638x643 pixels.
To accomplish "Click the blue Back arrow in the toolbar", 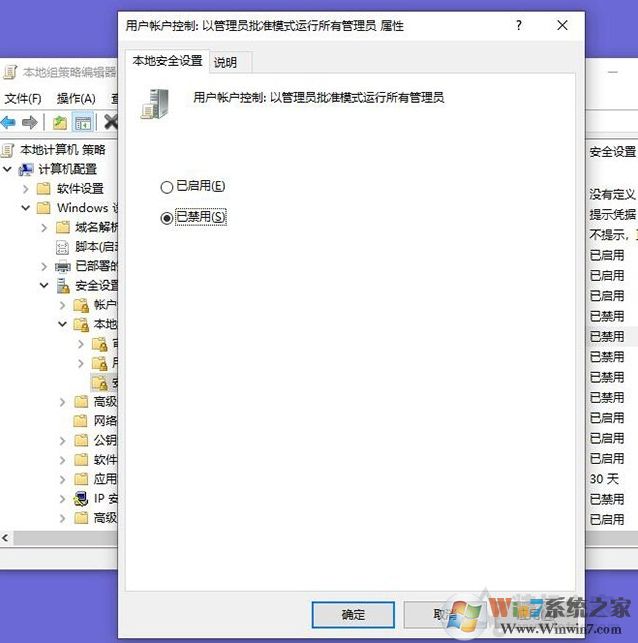I will pos(8,122).
